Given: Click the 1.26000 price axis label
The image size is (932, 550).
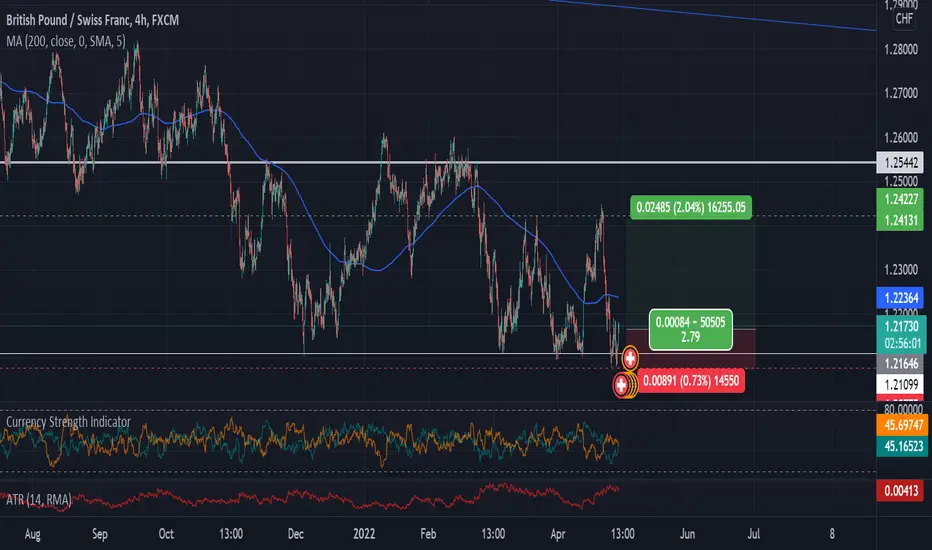Looking at the screenshot, I should coord(901,137).
